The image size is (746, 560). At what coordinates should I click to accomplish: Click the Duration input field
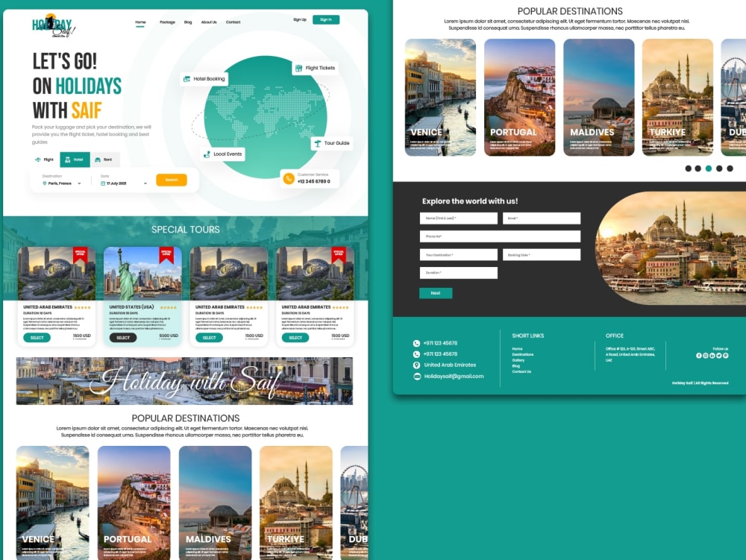(459, 273)
